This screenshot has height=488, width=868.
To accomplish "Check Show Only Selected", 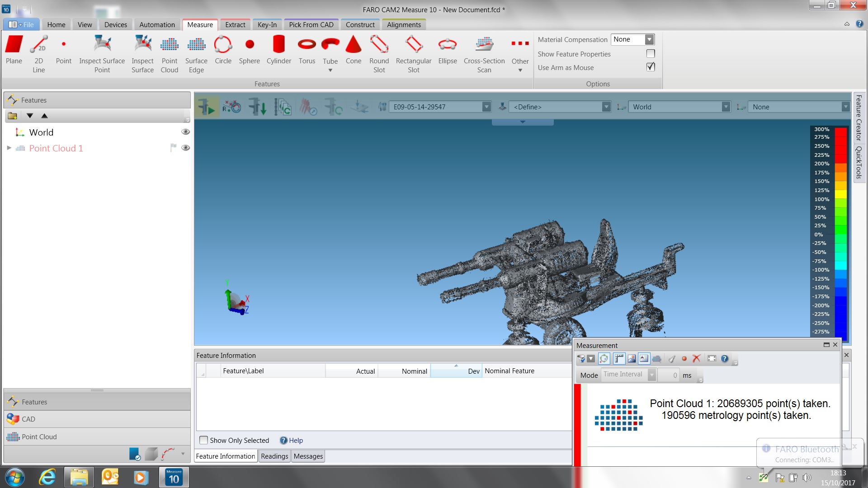I will 204,440.
